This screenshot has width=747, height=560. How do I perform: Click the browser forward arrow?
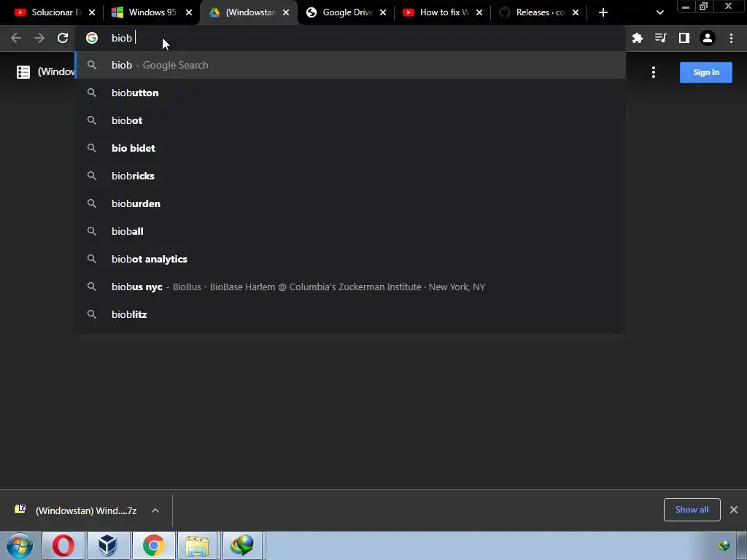coord(39,38)
